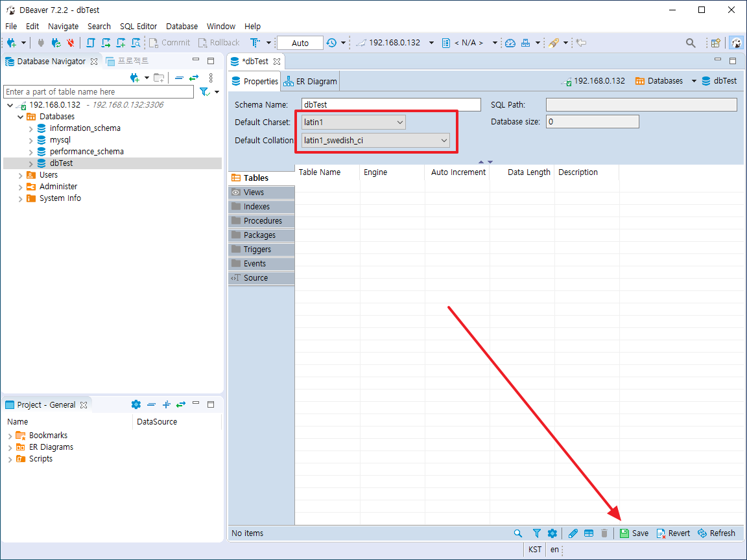Viewport: 747px width, 560px height.
Task: Expand the information_schema database node
Action: tap(30, 128)
